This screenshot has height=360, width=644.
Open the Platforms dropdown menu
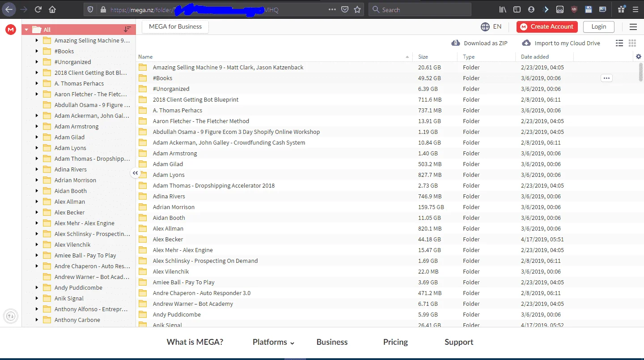click(274, 342)
